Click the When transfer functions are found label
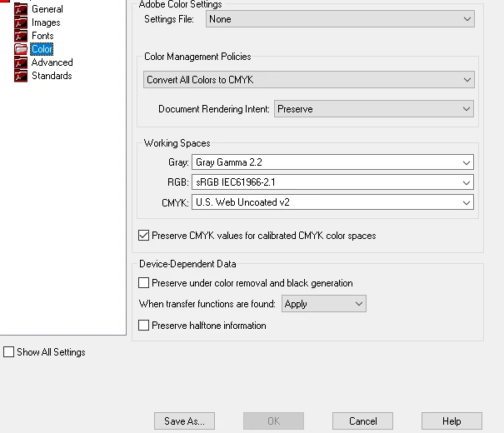Image resolution: width=504 pixels, height=433 pixels. [207, 304]
